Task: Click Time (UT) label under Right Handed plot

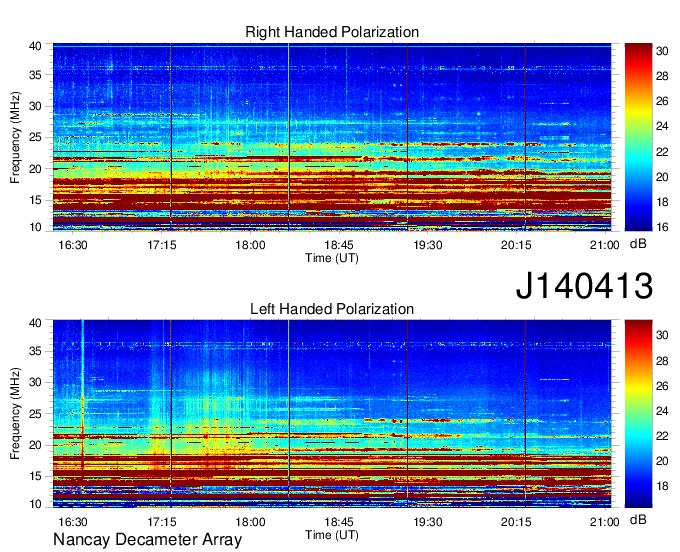Action: (332, 258)
